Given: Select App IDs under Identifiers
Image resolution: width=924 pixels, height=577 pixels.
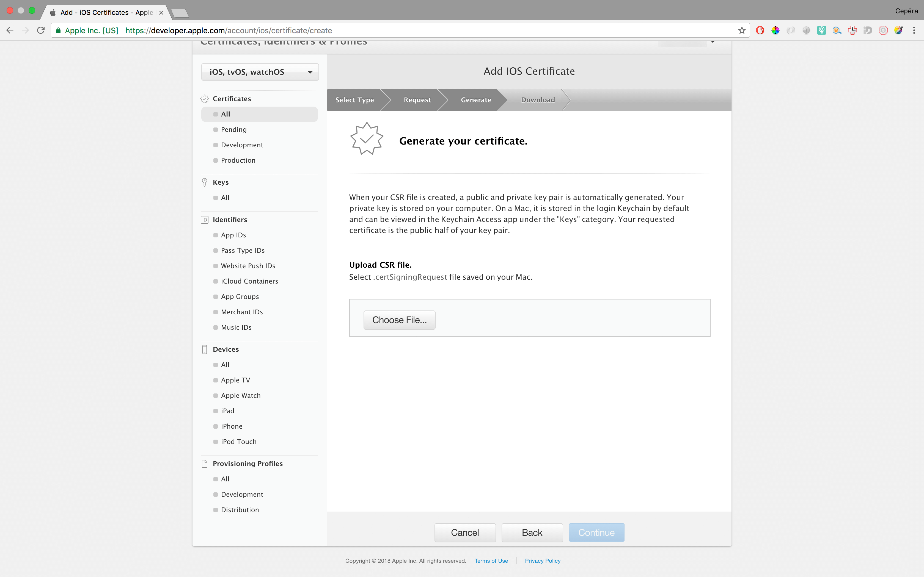Looking at the screenshot, I should pyautogui.click(x=233, y=235).
